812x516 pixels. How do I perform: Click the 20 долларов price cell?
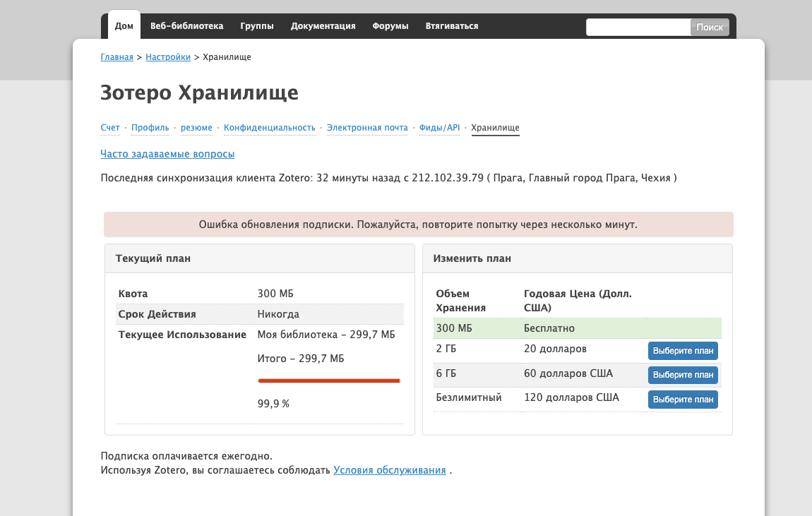(555, 349)
